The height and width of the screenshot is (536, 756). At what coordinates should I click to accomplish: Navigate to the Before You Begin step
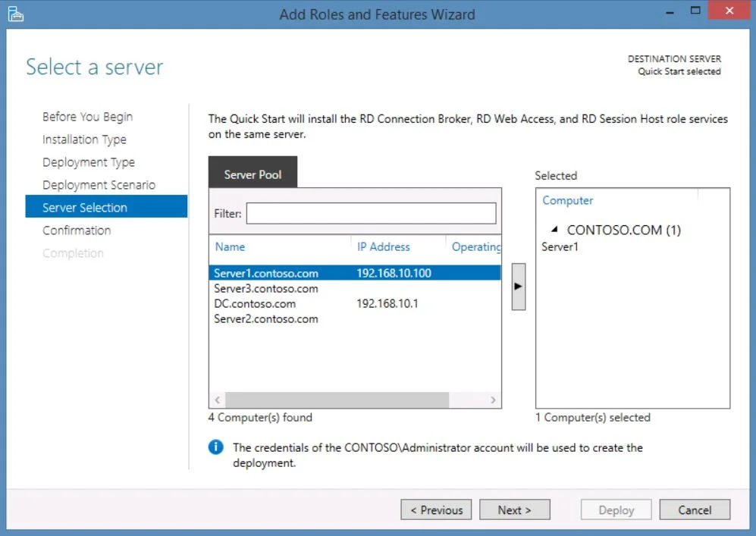click(86, 116)
